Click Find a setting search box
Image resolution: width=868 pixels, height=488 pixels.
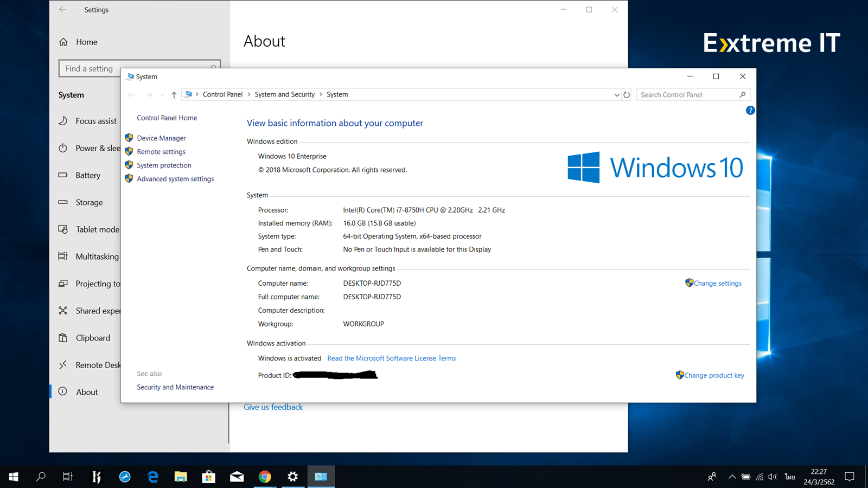139,68
